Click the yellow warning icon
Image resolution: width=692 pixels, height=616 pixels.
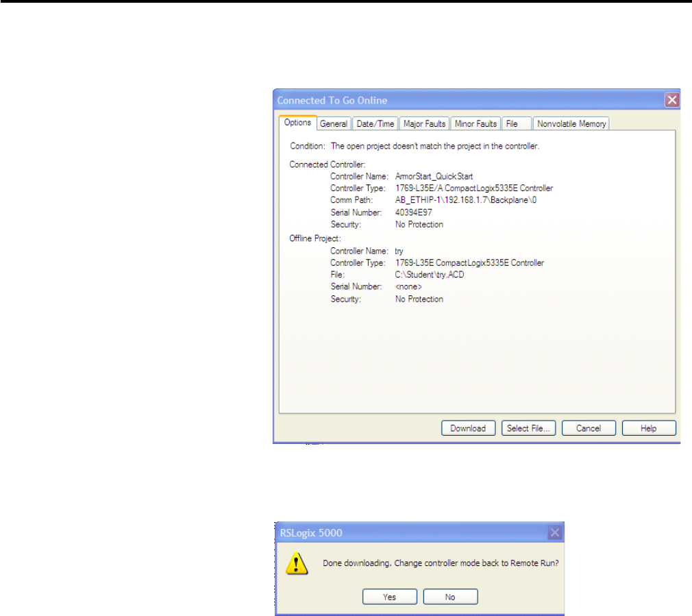click(297, 563)
